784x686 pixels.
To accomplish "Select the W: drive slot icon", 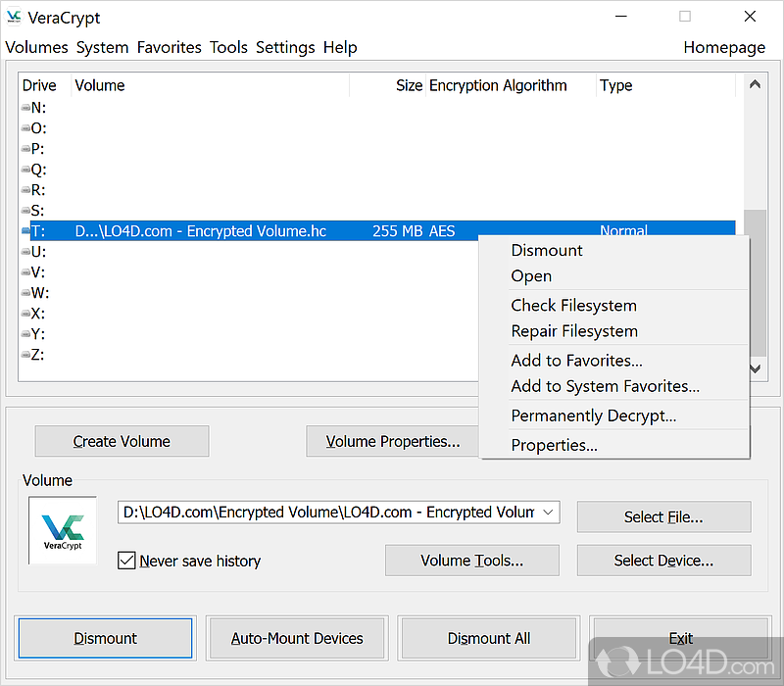I will (x=25, y=293).
